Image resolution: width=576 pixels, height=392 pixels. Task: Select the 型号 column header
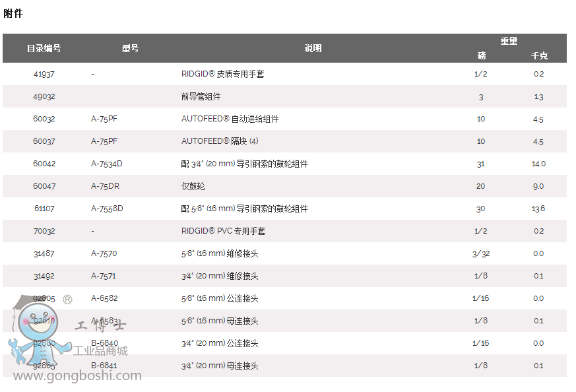[x=130, y=48]
